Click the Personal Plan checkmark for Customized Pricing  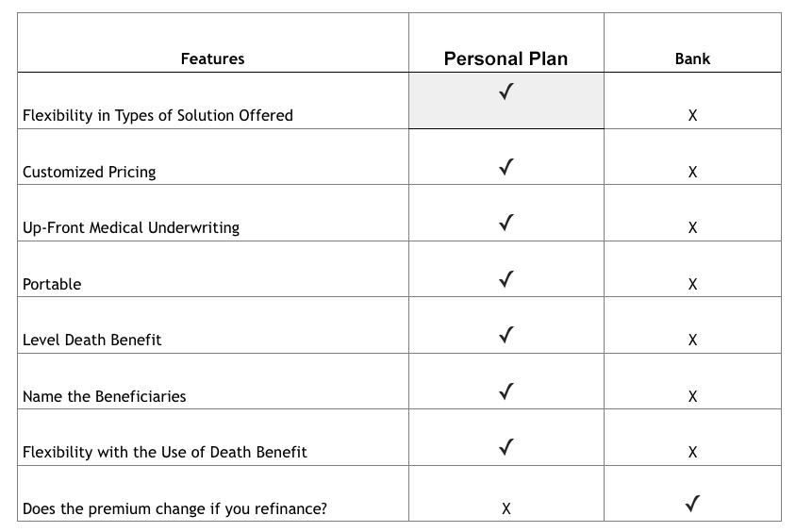[x=506, y=167]
